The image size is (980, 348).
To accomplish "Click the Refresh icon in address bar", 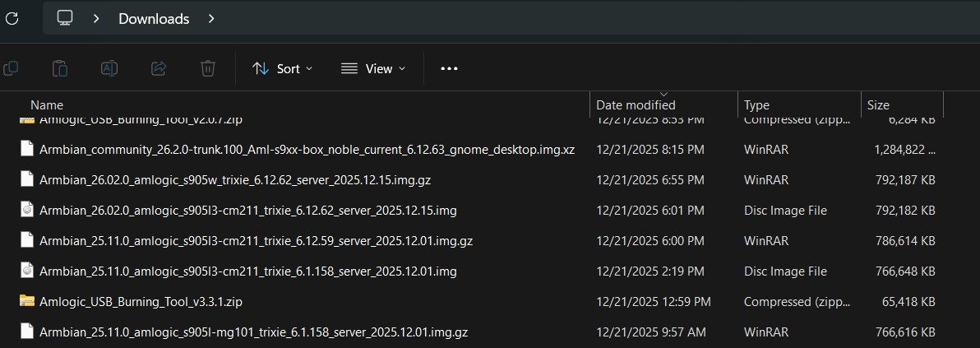I will pyautogui.click(x=12, y=18).
